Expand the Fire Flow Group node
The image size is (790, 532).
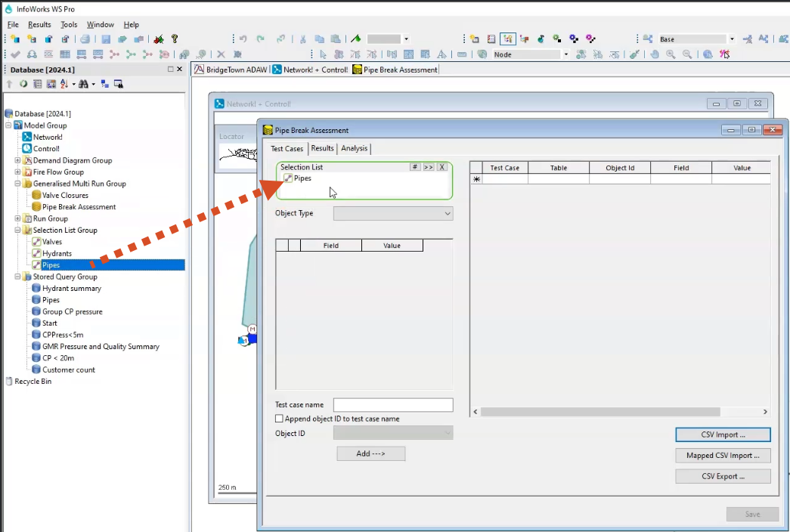[17, 172]
